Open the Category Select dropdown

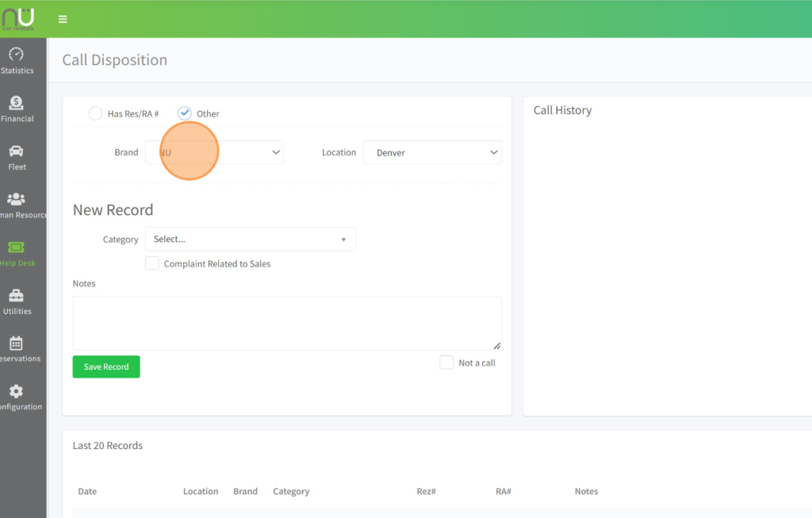(250, 239)
